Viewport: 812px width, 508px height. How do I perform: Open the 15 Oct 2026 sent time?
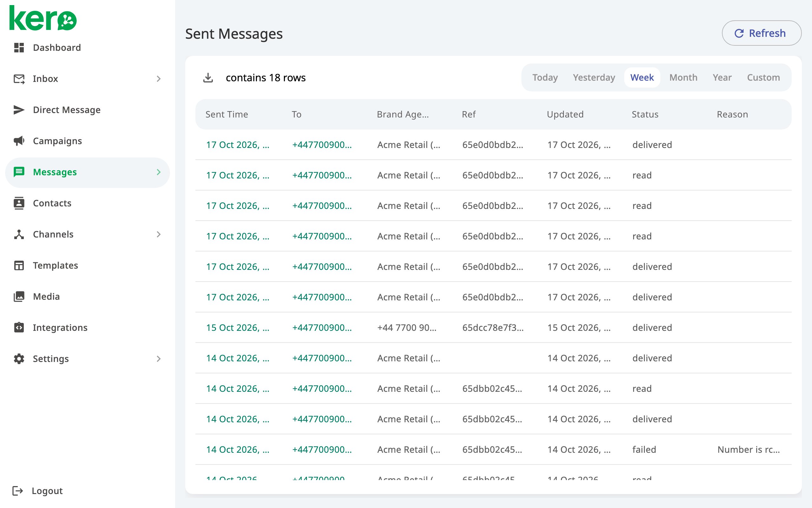coord(238,328)
